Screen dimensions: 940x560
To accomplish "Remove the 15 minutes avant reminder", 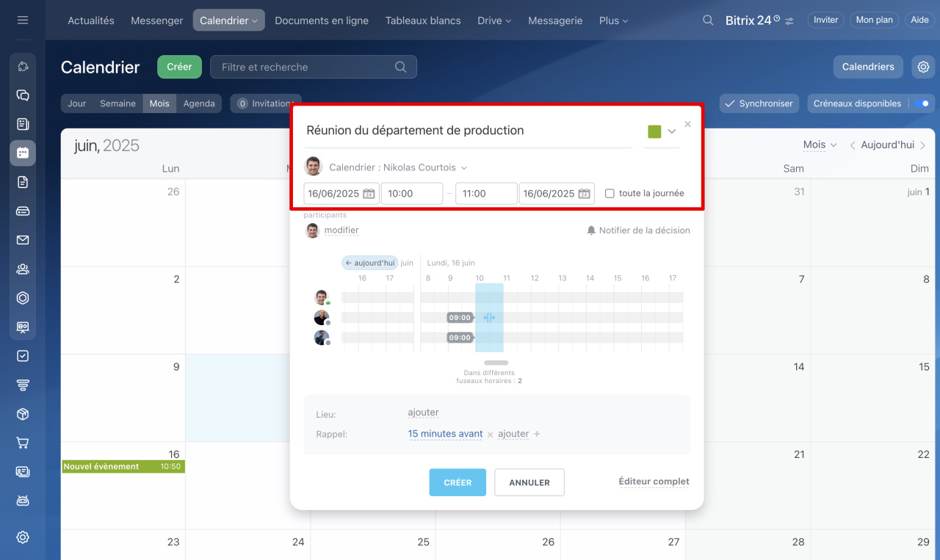I will pos(491,434).
